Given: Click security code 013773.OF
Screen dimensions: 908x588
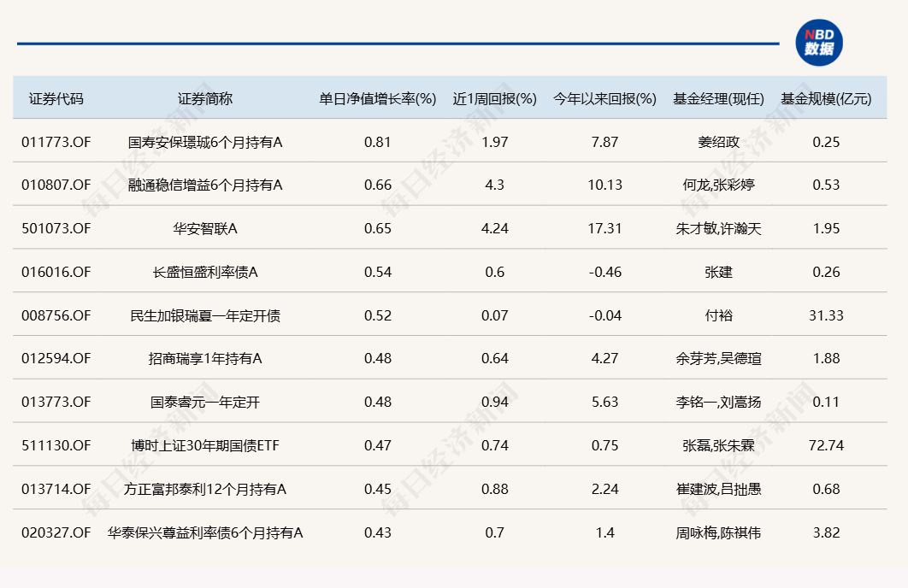Looking at the screenshot, I should coord(56,403).
